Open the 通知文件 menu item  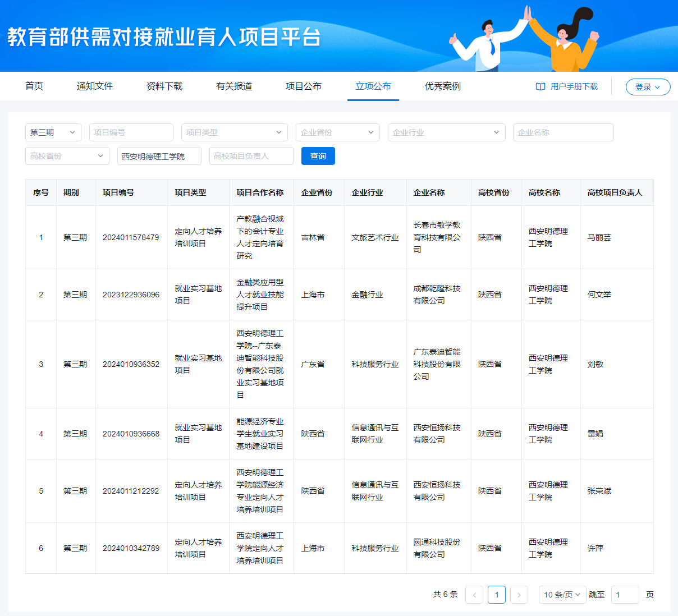[95, 86]
